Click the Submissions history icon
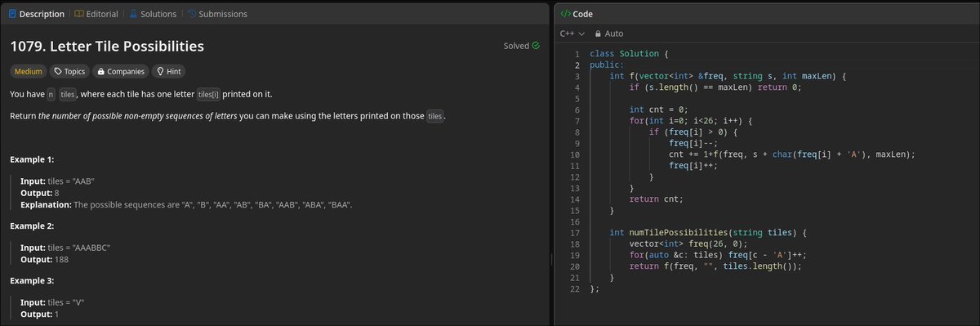The height and width of the screenshot is (326, 980). coord(191,14)
